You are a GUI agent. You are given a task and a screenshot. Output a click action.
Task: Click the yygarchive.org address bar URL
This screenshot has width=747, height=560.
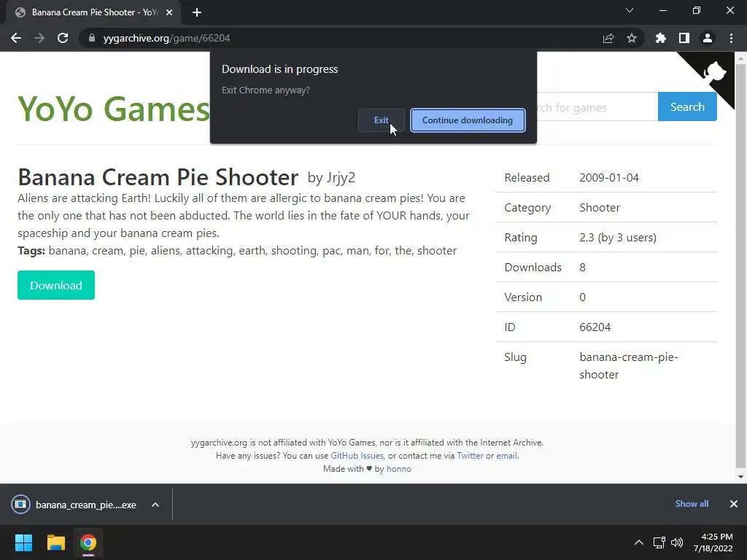tap(167, 38)
